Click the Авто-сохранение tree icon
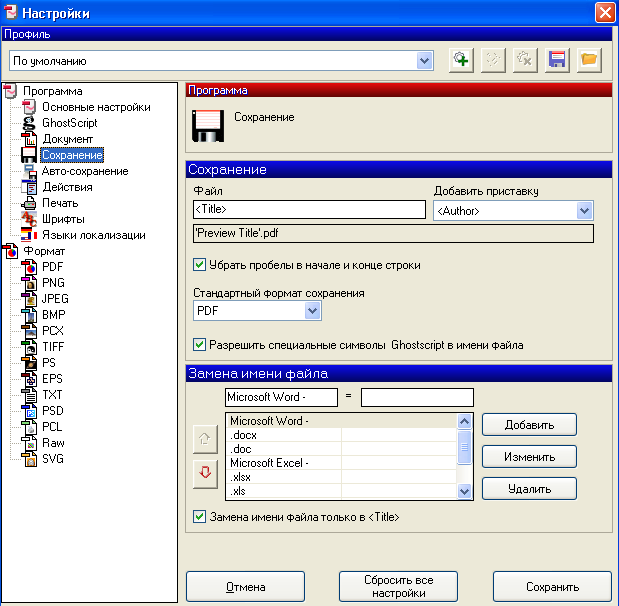The height and width of the screenshot is (606, 619). coord(29,171)
